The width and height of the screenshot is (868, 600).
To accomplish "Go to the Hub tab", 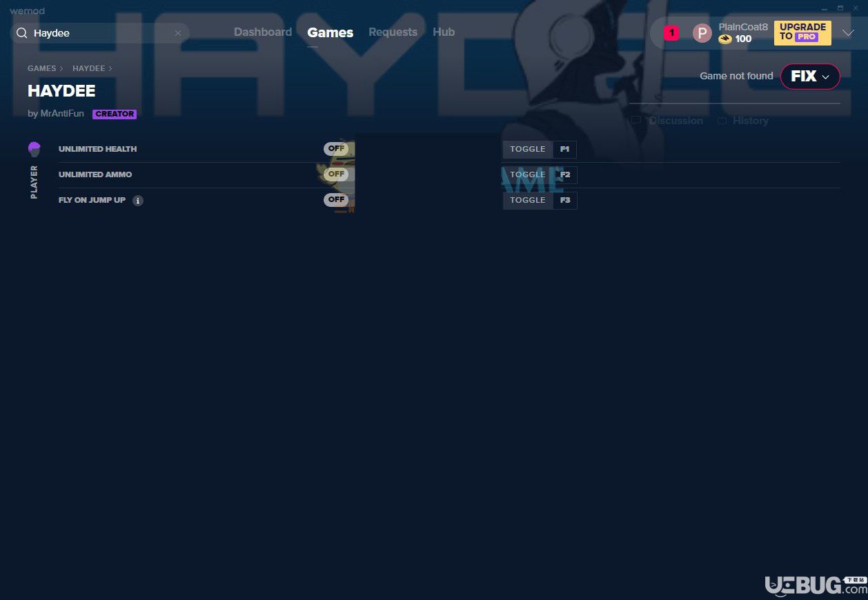I will (444, 32).
